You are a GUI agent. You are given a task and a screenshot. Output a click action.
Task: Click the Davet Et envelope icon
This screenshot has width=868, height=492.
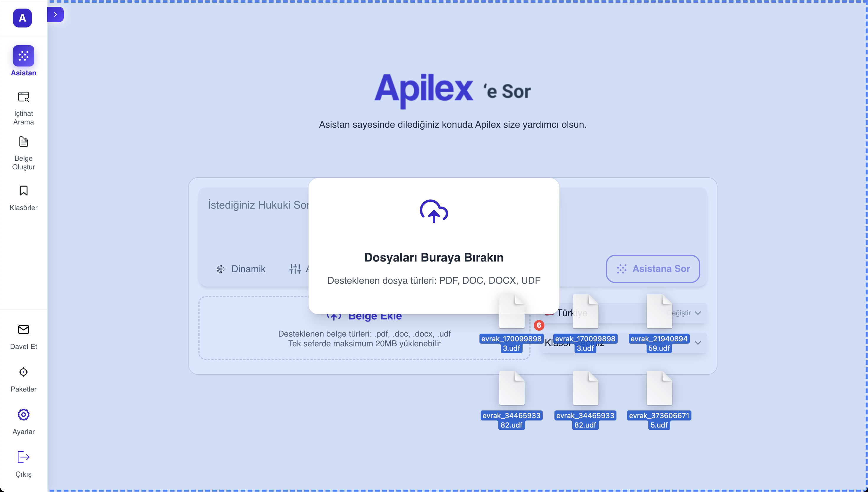[x=23, y=330]
